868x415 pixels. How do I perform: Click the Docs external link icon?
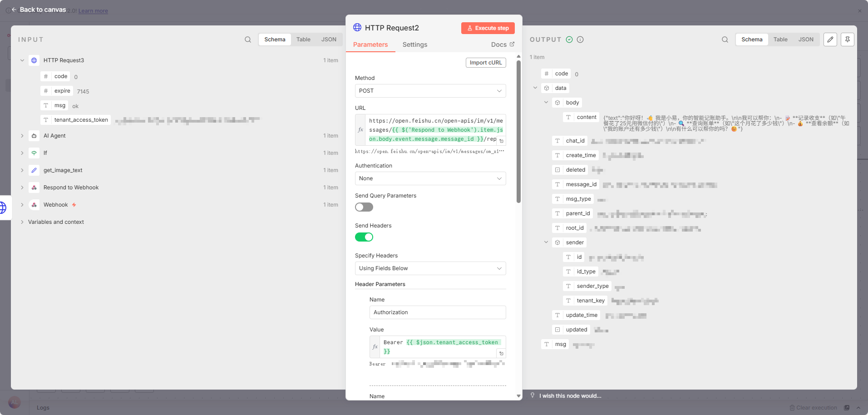click(x=512, y=44)
